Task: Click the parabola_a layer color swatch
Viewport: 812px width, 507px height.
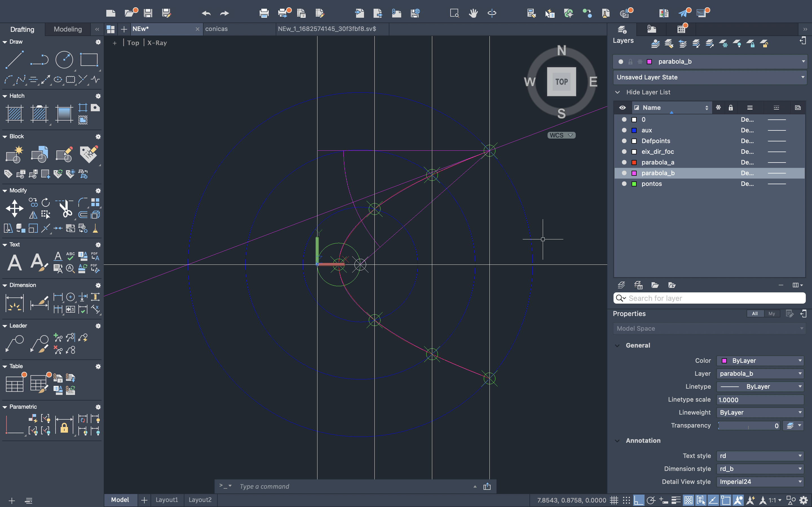Action: pos(634,162)
